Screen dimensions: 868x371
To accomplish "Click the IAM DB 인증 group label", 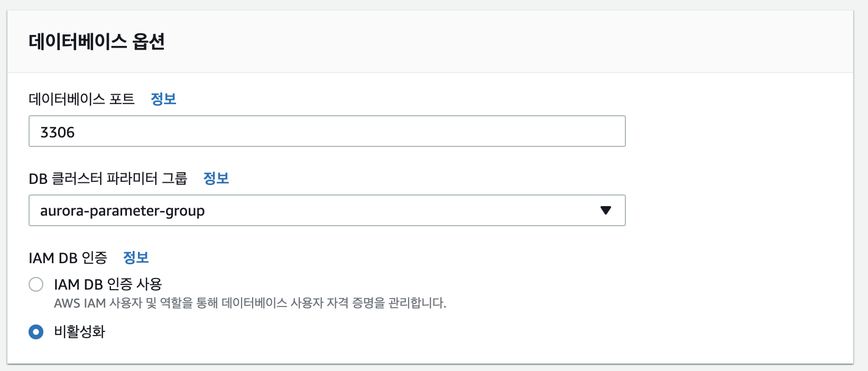I will click(x=68, y=257).
